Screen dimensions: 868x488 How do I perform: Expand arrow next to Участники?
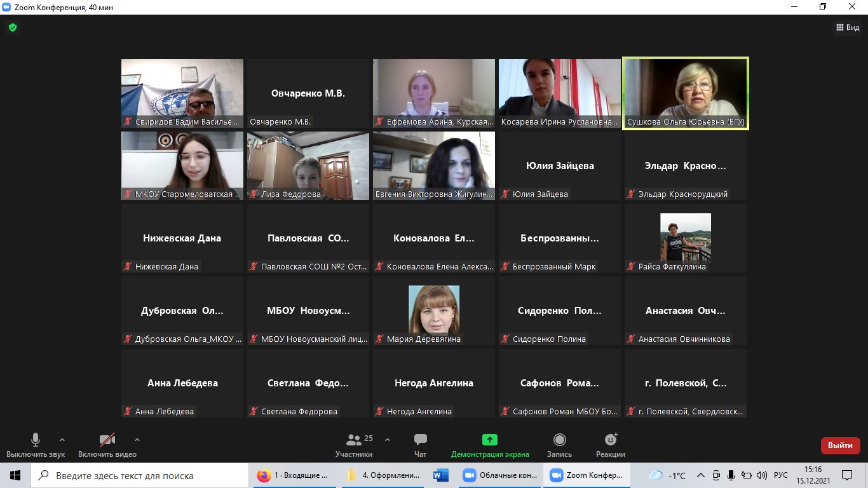click(388, 440)
